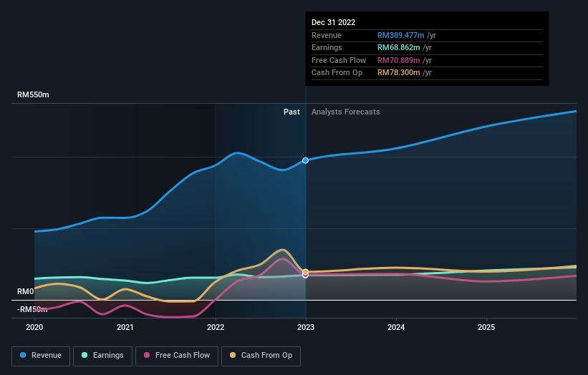
Task: Click the RM550m y-axis label
Action: 33,94
